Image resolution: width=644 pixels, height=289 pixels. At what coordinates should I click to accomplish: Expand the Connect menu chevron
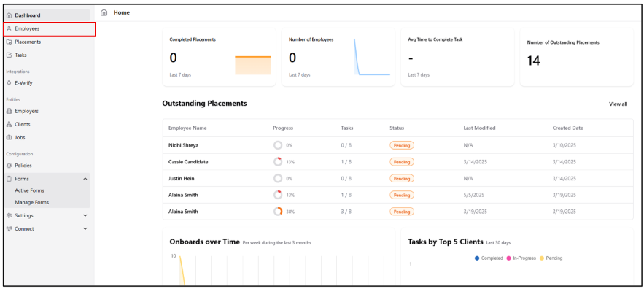point(85,229)
